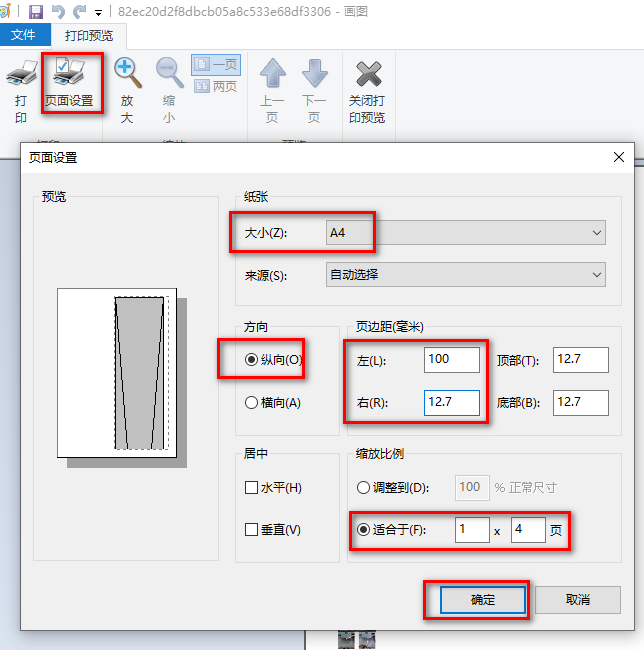Click the left margin (左) input field
644x650 pixels.
click(x=451, y=360)
